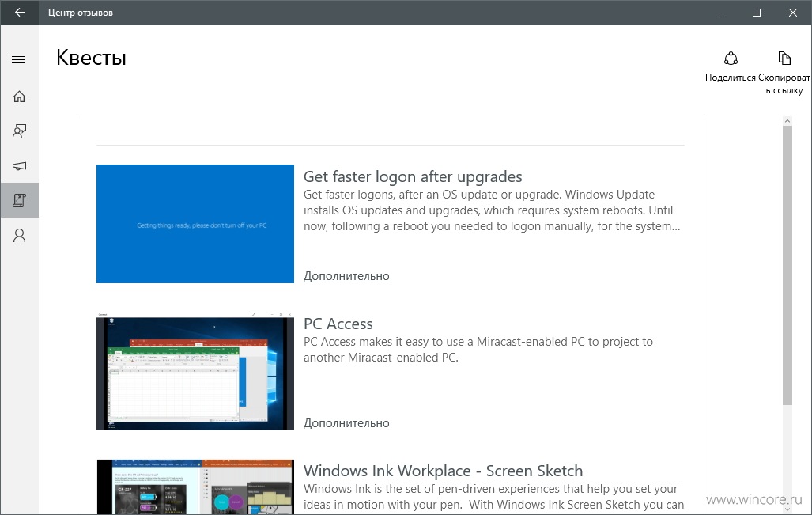The image size is (812, 515).
Task: Click the scrollbar down arrow
Action: click(x=787, y=509)
